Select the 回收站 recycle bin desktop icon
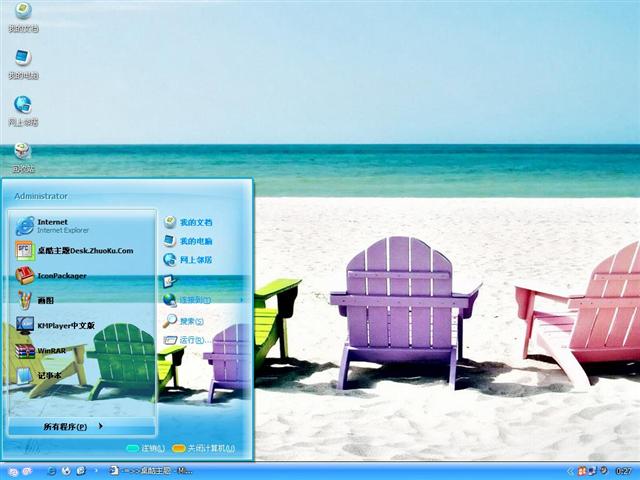The height and width of the screenshot is (480, 640). (23, 158)
